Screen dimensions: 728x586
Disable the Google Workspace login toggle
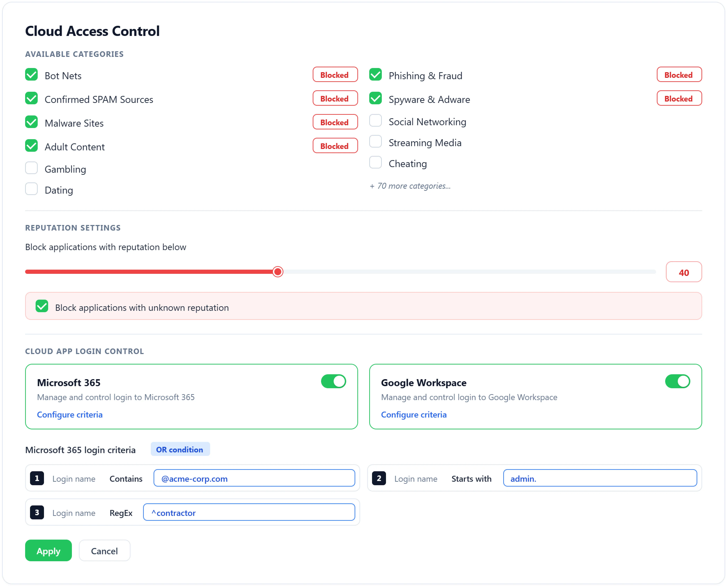[678, 381]
